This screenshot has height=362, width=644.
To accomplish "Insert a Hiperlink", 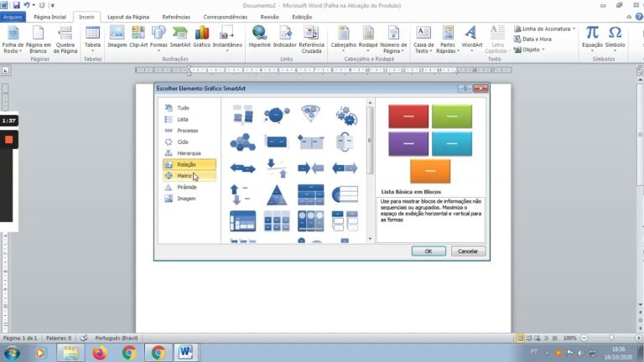I will [x=260, y=37].
